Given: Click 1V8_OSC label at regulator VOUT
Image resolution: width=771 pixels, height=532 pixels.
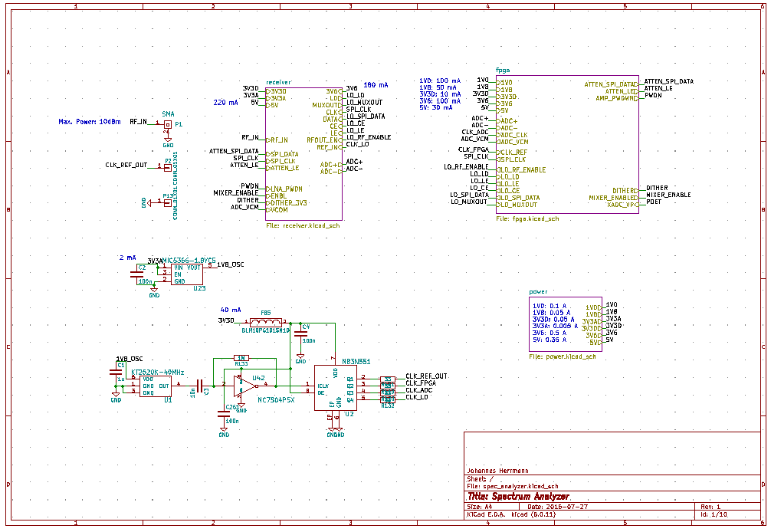Looking at the screenshot, I should click(x=231, y=264).
